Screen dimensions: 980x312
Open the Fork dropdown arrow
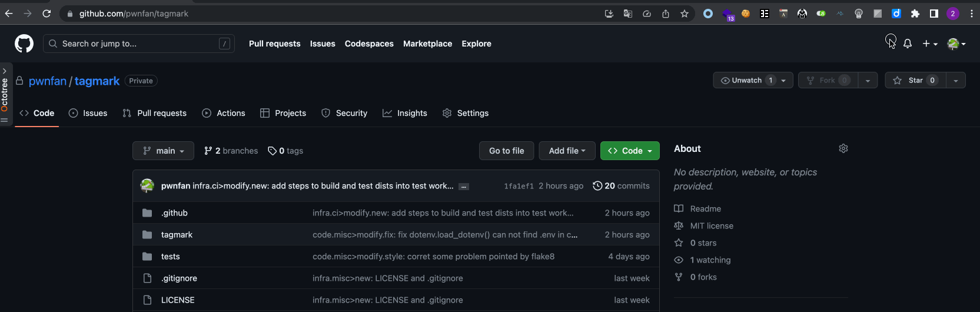click(x=868, y=80)
